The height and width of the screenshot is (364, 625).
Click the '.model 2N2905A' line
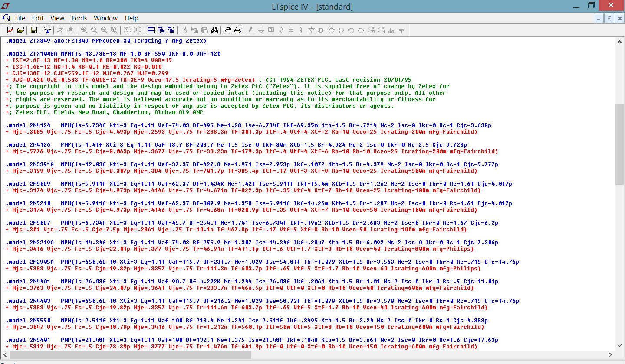coord(263,262)
